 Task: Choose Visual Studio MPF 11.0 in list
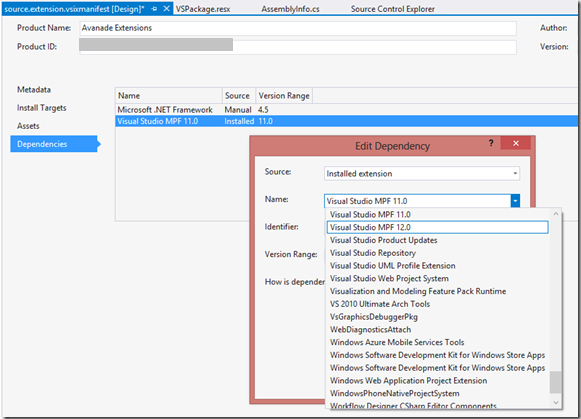pyautogui.click(x=438, y=215)
